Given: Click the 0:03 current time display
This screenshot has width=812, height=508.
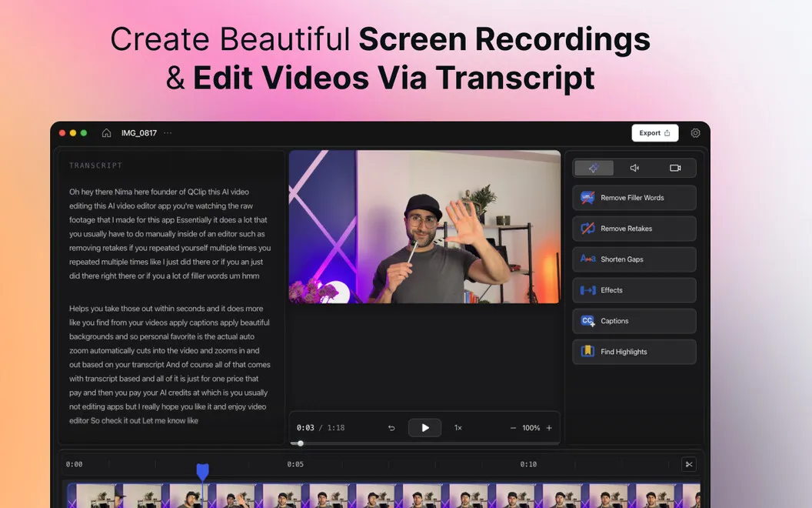Looking at the screenshot, I should (x=305, y=428).
